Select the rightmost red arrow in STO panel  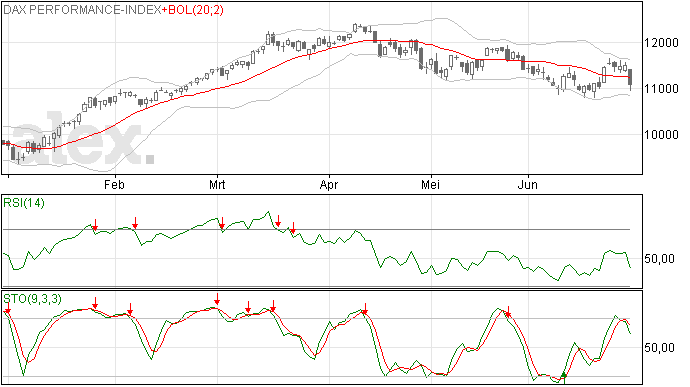point(508,312)
